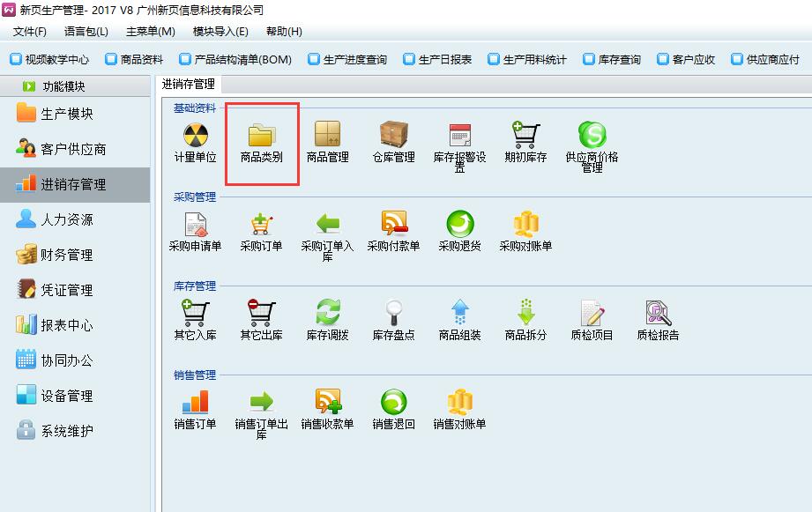Open the 主菜单(M) menu
This screenshot has height=512, width=812.
(x=150, y=32)
